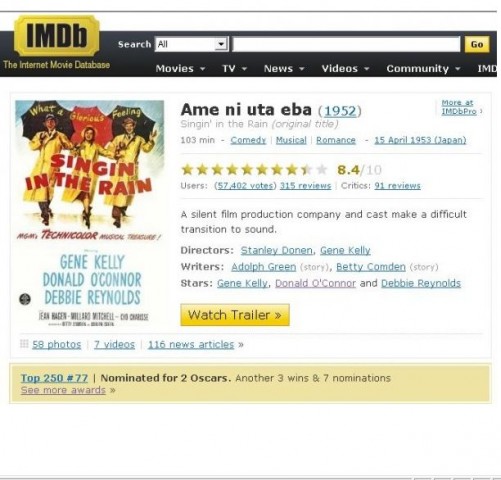This screenshot has width=501, height=480.
Task: Open the TV menu
Action: [234, 69]
